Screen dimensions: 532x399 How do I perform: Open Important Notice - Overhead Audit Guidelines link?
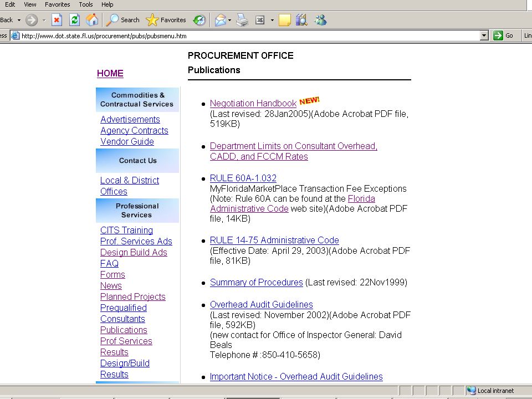coord(296,377)
